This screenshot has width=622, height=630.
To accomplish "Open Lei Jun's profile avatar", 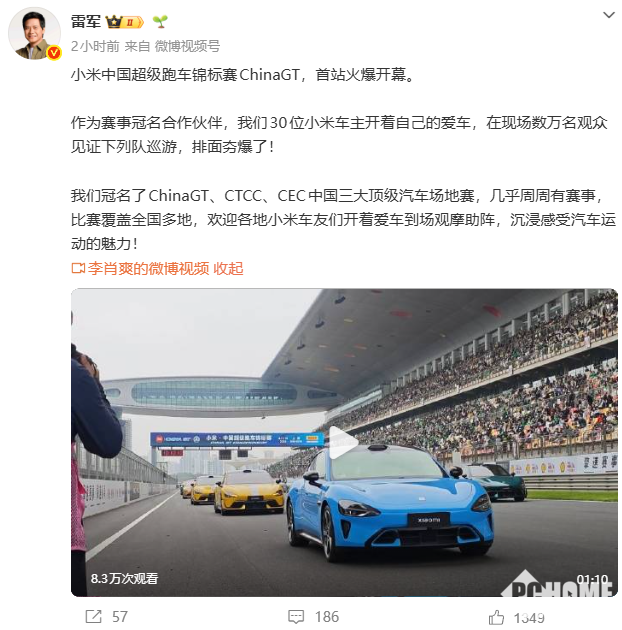I will (35, 34).
